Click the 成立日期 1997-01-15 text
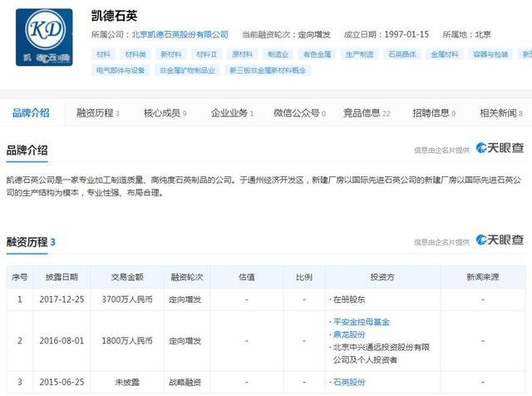532x396 pixels. pyautogui.click(x=387, y=34)
